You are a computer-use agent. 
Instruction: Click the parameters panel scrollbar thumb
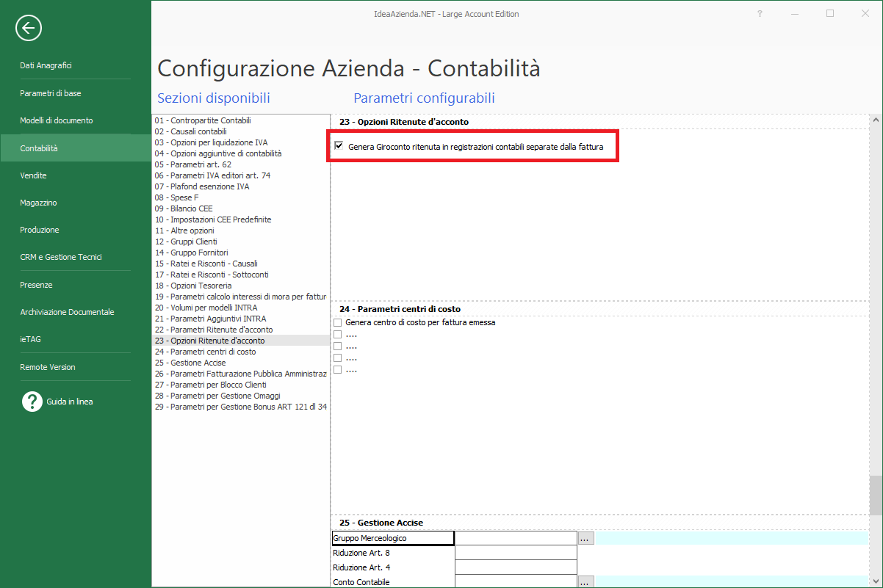[x=875, y=495]
